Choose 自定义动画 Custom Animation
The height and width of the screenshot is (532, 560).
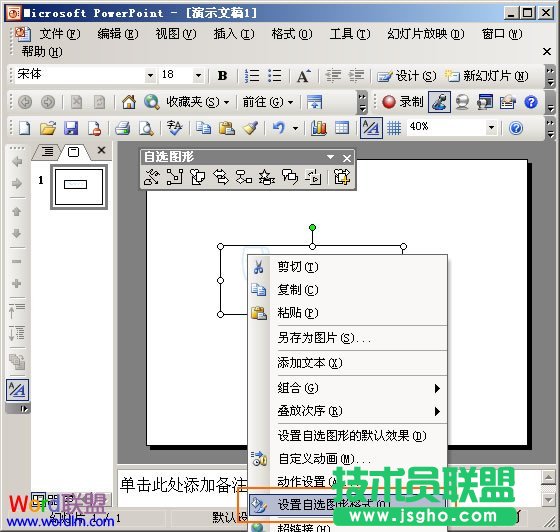pos(348,459)
